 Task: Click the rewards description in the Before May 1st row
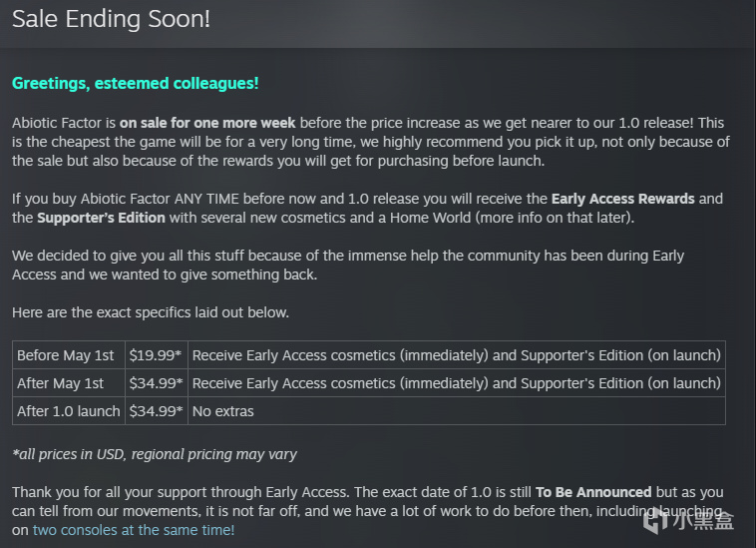point(457,355)
